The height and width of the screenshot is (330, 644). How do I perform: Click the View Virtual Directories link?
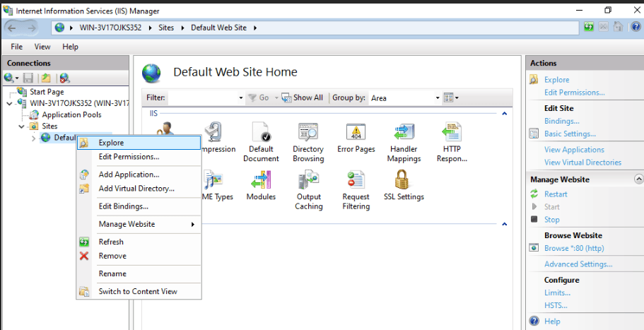point(582,163)
